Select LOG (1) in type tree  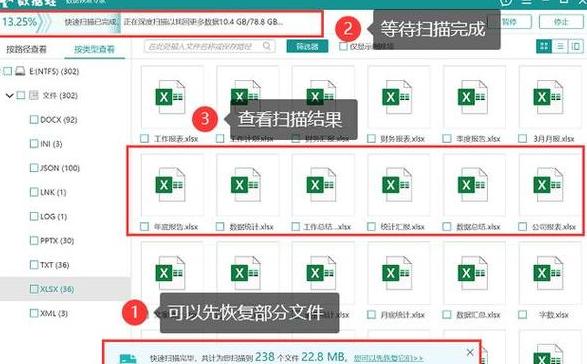[x=54, y=216]
